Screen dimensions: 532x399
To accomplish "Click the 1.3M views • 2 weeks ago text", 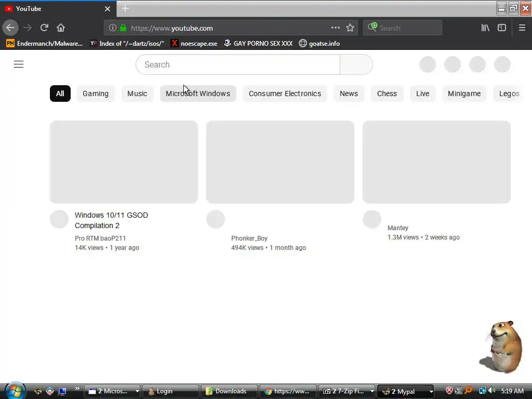I will [x=423, y=237].
